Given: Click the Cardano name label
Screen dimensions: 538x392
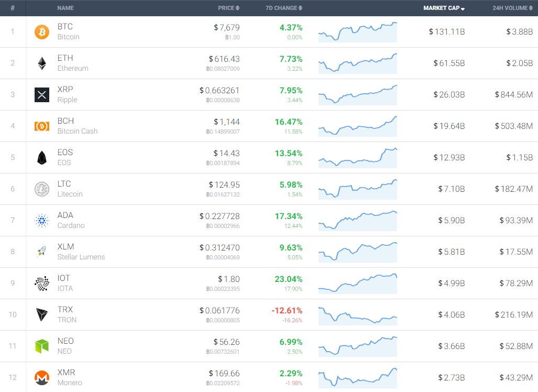Looking at the screenshot, I should pyautogui.click(x=71, y=225).
